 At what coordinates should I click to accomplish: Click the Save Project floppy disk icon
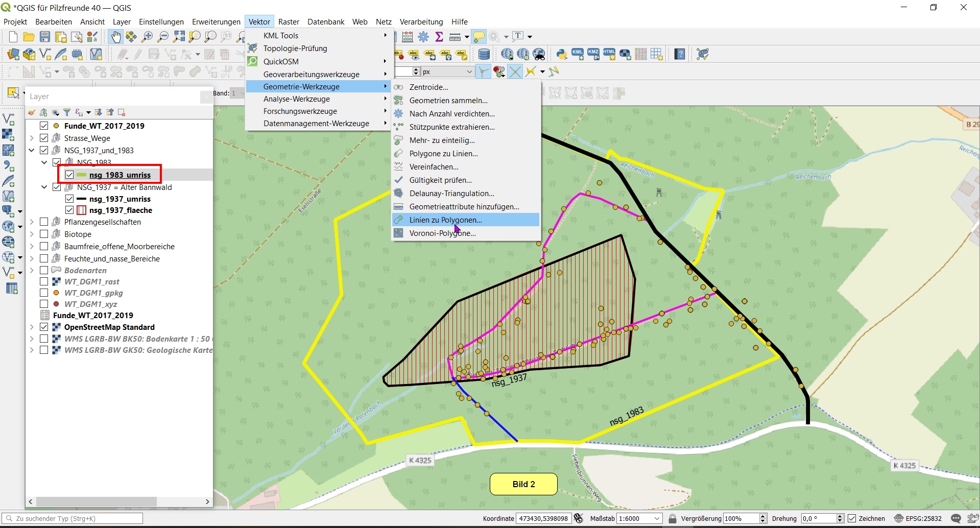pos(45,37)
